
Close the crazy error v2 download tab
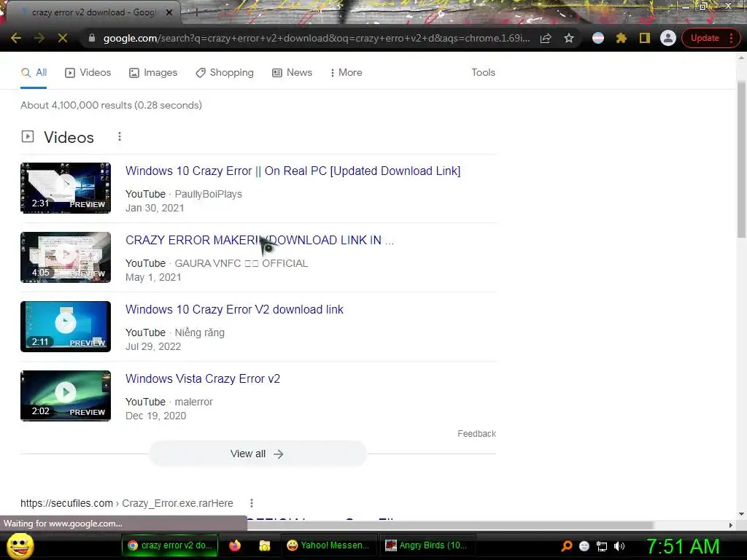(x=169, y=12)
